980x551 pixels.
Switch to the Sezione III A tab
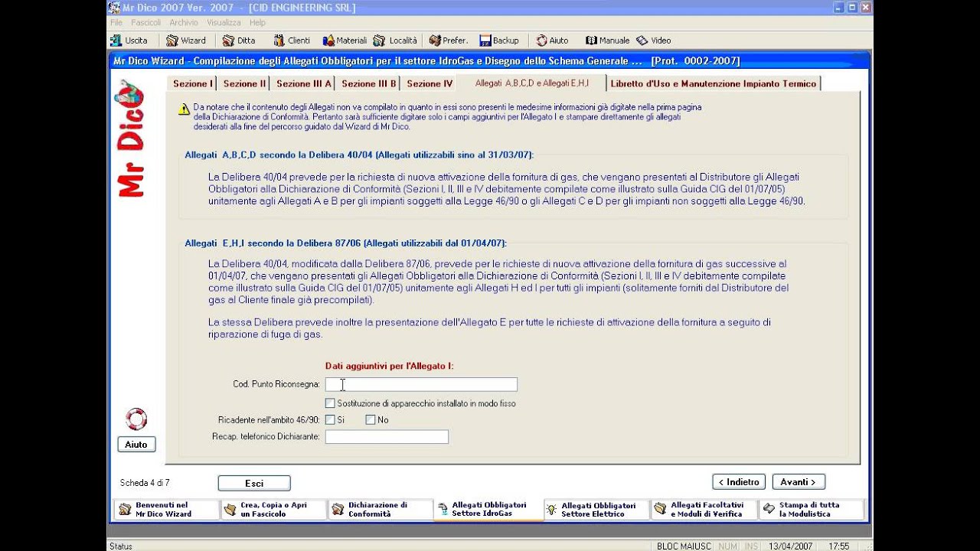click(x=304, y=83)
